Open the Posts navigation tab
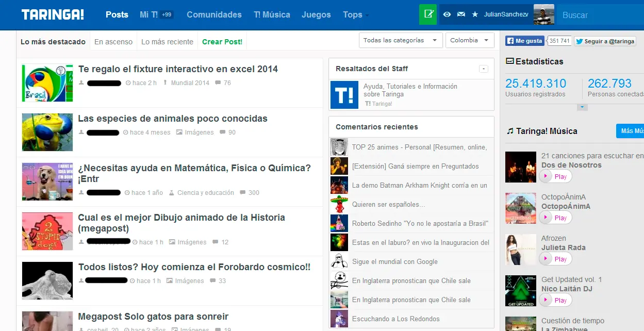This screenshot has height=331, width=644. [x=117, y=14]
